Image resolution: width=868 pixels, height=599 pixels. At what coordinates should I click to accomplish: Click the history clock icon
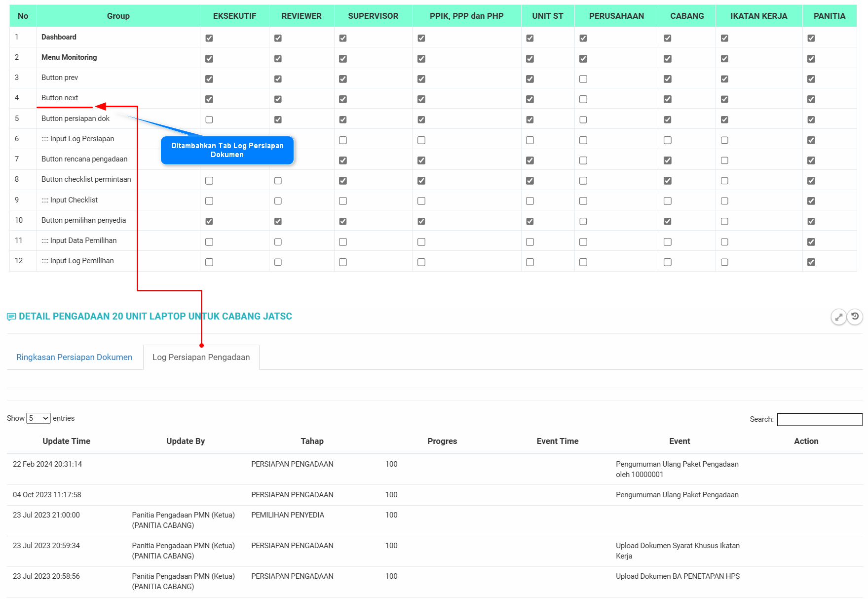tap(855, 317)
